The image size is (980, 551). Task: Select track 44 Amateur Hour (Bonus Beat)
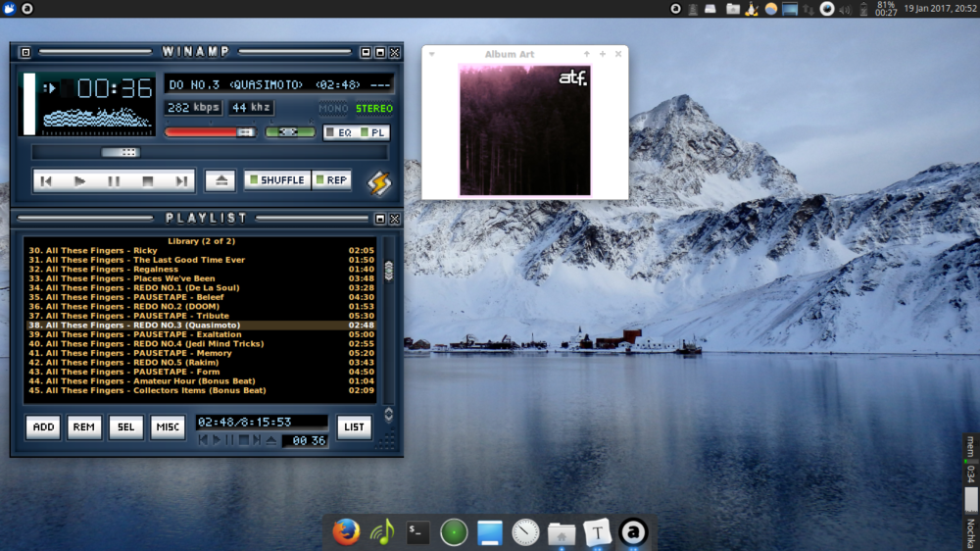[x=201, y=380]
